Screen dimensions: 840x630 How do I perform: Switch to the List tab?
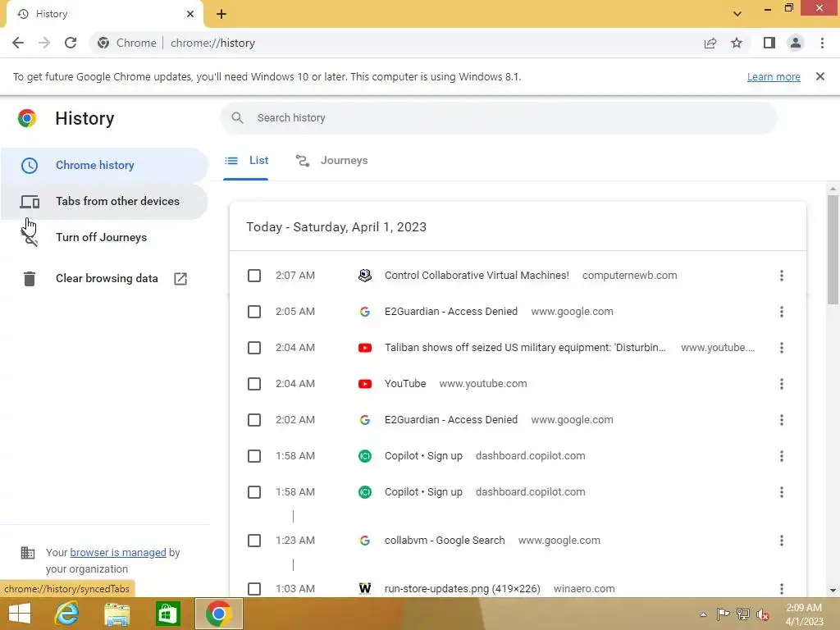pyautogui.click(x=246, y=161)
